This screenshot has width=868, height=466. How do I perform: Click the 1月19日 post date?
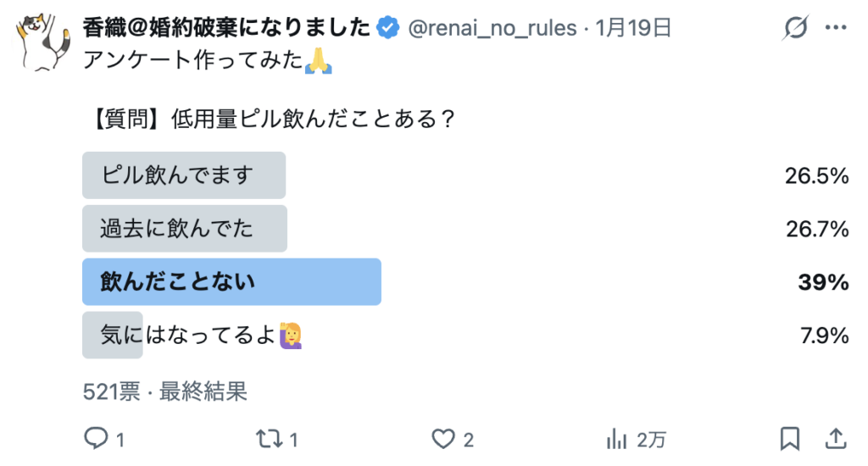pyautogui.click(x=634, y=29)
